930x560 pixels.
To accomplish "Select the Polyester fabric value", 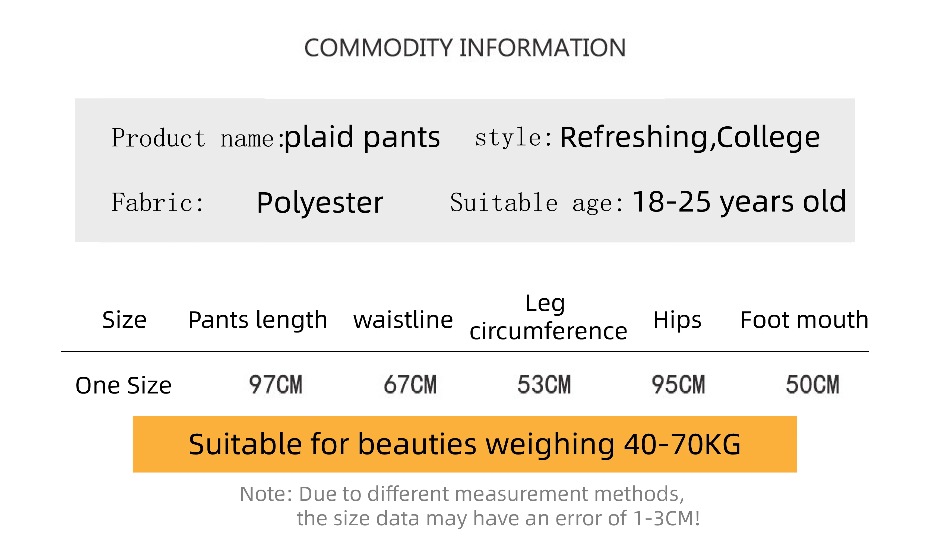I will pos(320,203).
